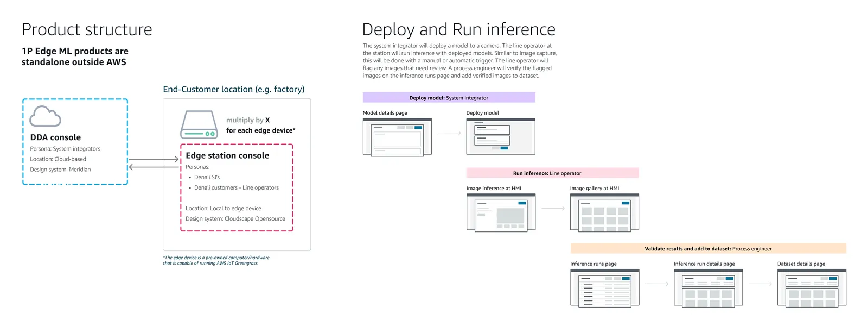This screenshot has width=868, height=326.
Task: Click 'Location: Local to edge device' text
Action: [224, 208]
